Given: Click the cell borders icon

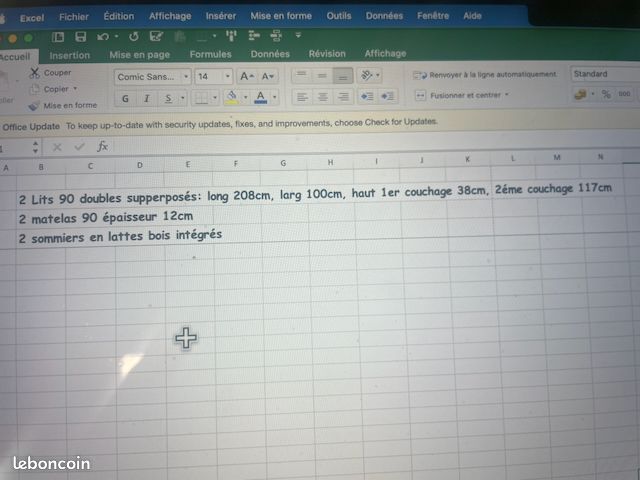Looking at the screenshot, I should coord(201,98).
